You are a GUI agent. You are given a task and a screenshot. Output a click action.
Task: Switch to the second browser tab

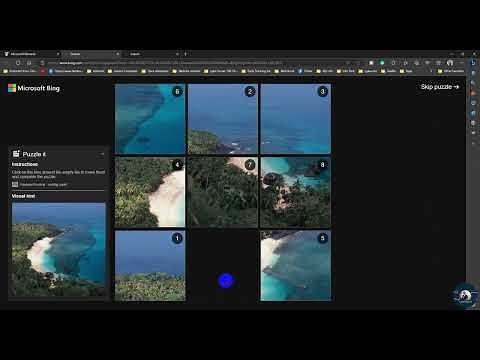(92, 54)
